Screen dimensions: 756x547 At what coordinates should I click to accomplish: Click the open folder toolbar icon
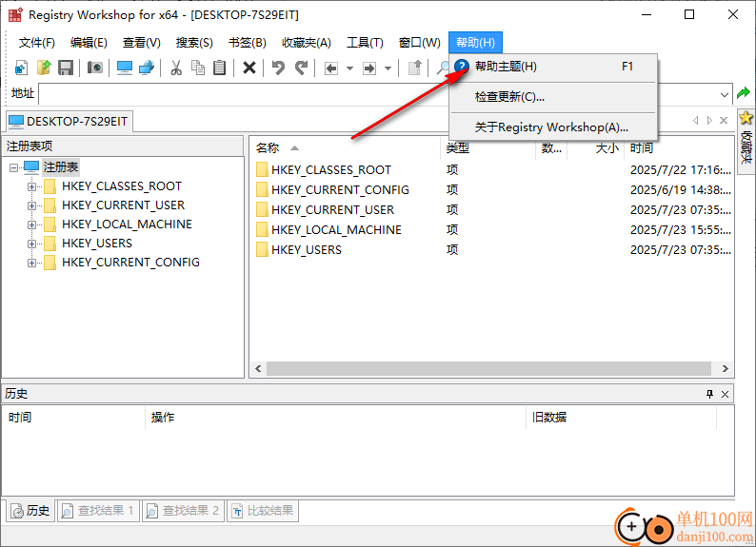click(x=44, y=68)
